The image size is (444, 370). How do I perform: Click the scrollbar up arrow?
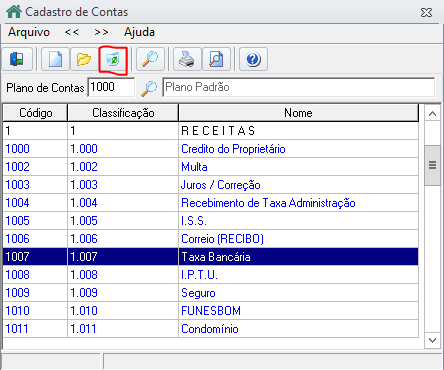pos(432,114)
